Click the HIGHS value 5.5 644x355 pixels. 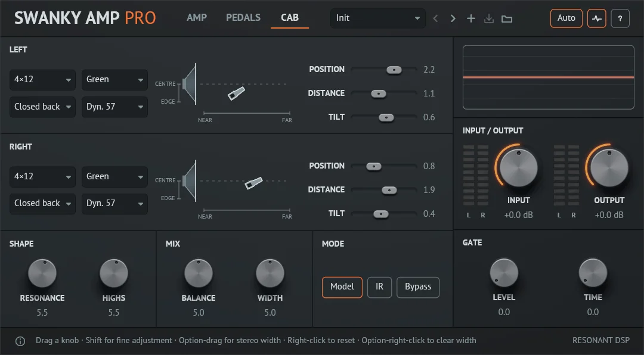114,313
